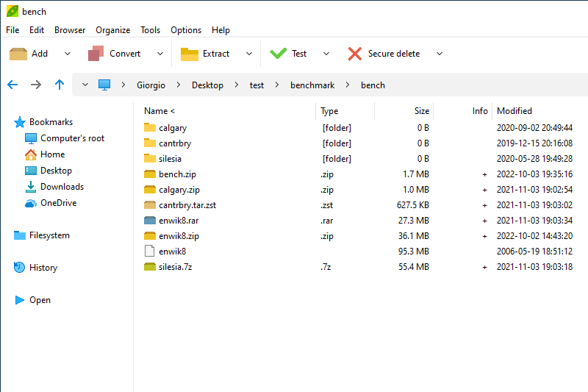This screenshot has width=588, height=392.
Task: Open the History sidebar item
Action: 43,268
